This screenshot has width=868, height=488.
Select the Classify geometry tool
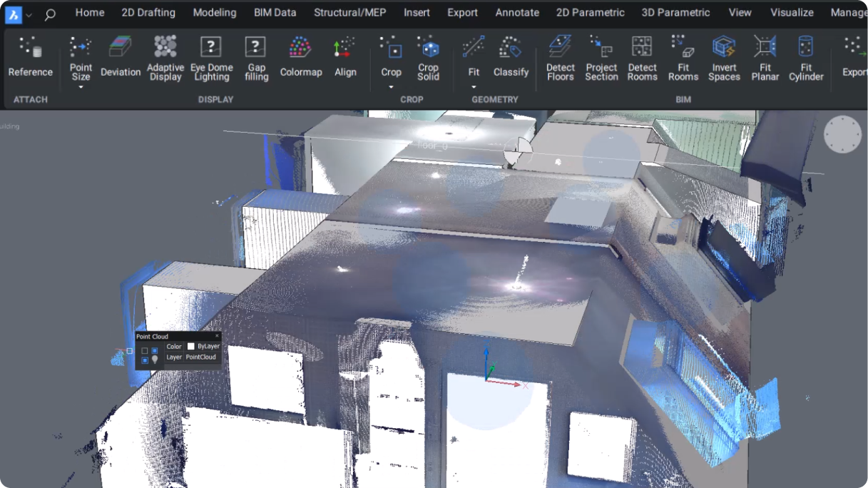[511, 57]
